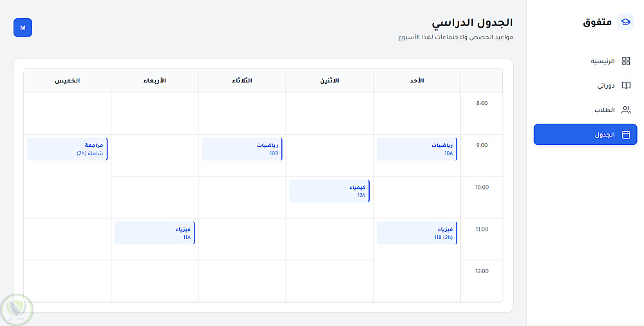Click the الرئيسية dashboard grid icon
Image resolution: width=644 pixels, height=326 pixels.
pos(626,61)
